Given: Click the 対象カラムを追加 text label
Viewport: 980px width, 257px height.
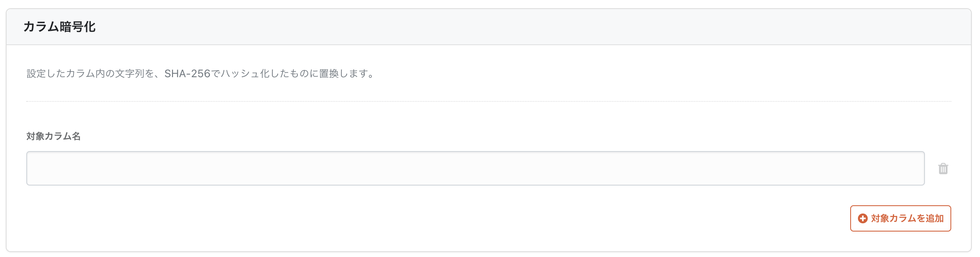Looking at the screenshot, I should coord(907,218).
